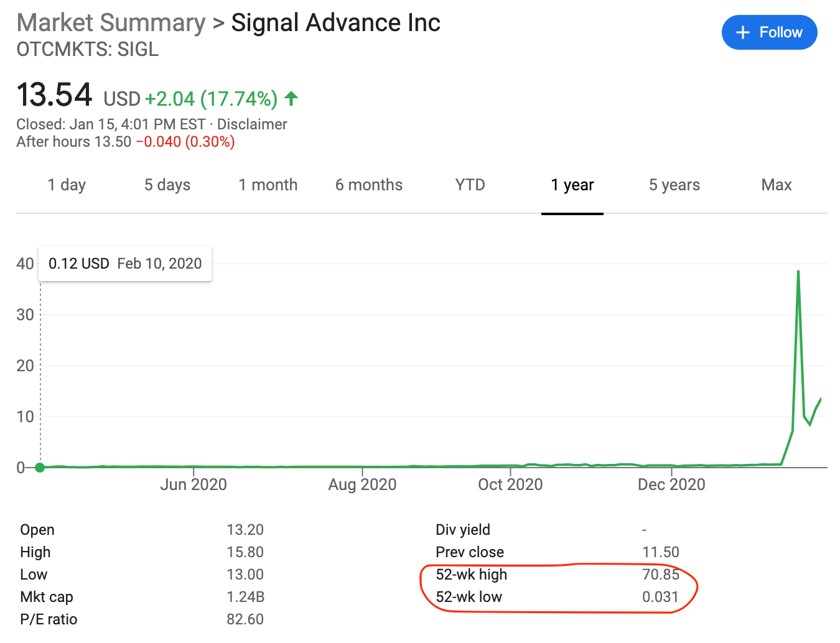Show the 5 years chart range
840x643 pixels.
pyautogui.click(x=674, y=185)
